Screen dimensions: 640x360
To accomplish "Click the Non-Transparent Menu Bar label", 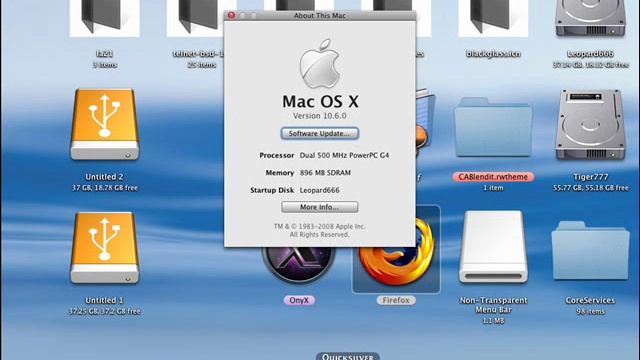I will [x=493, y=305].
